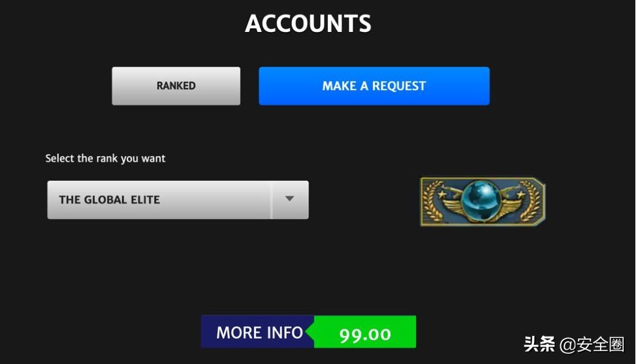Image resolution: width=636 pixels, height=364 pixels.
Task: Click the green notch beside MORE INFO
Action: [311, 332]
